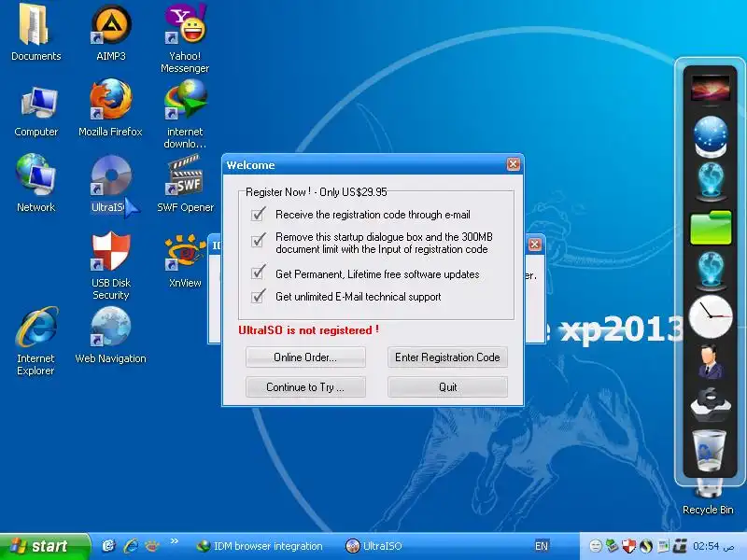Click the smiley face tray icon
Image resolution: width=747 pixels, height=560 pixels.
coord(595,546)
